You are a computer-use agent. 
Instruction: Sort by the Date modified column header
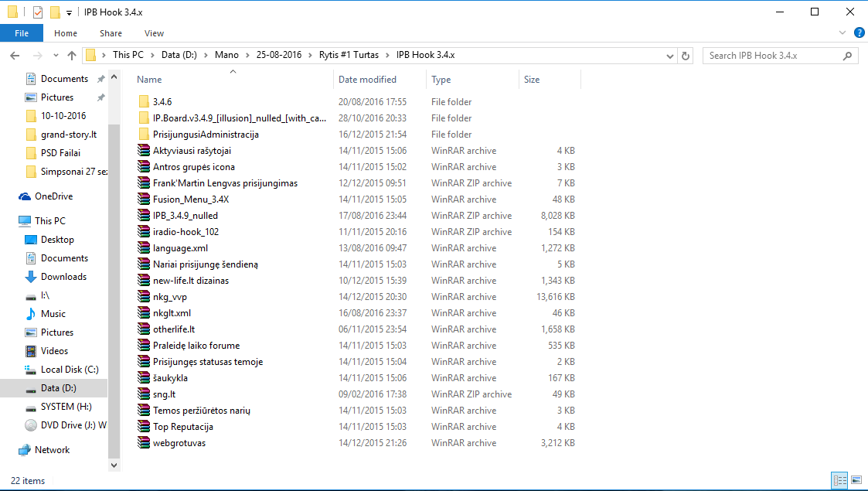(x=380, y=79)
